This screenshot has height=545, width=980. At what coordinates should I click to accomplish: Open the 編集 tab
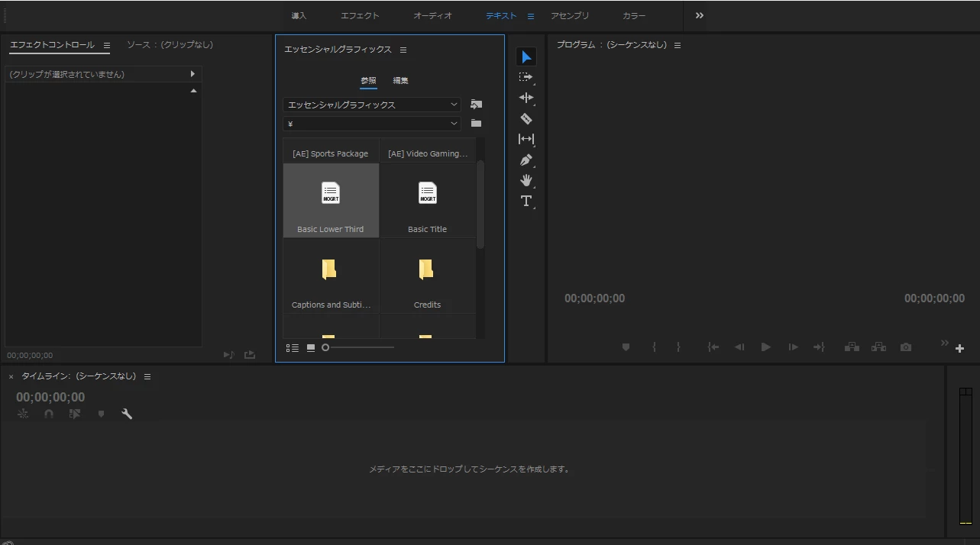(x=401, y=80)
